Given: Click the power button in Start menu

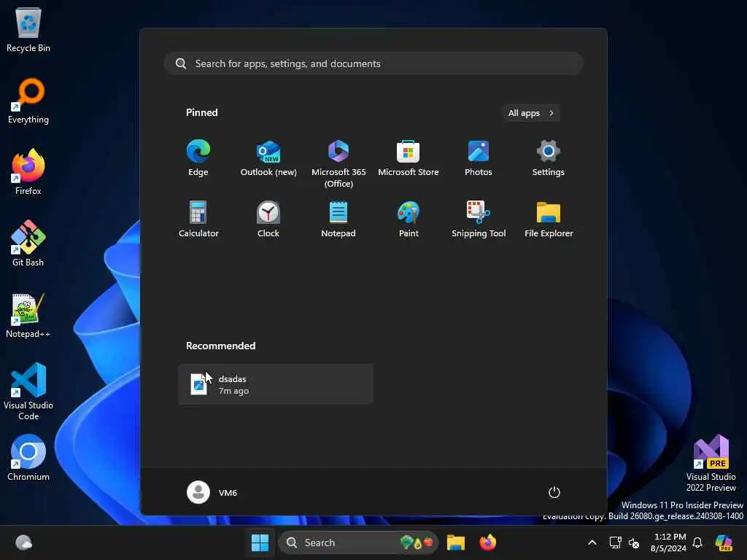Looking at the screenshot, I should 554,492.
